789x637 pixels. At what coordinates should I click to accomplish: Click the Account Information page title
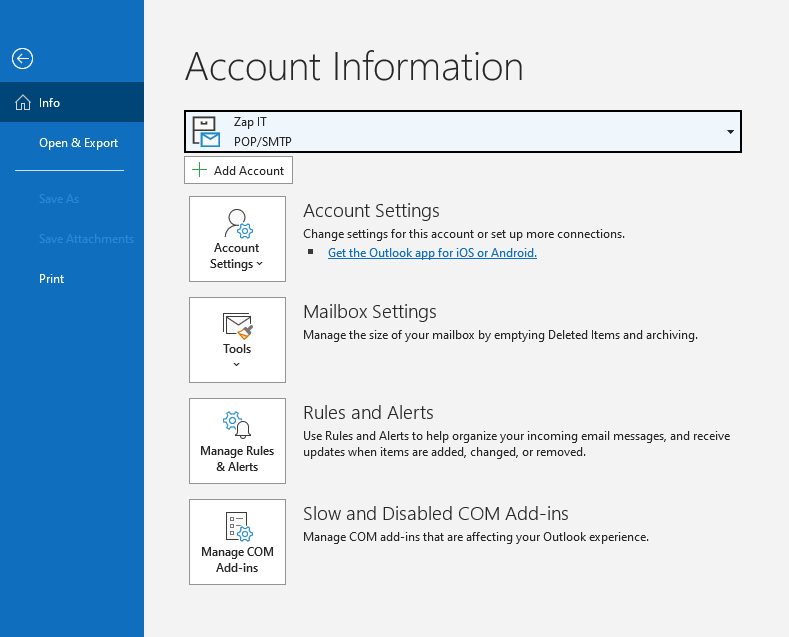(x=354, y=66)
